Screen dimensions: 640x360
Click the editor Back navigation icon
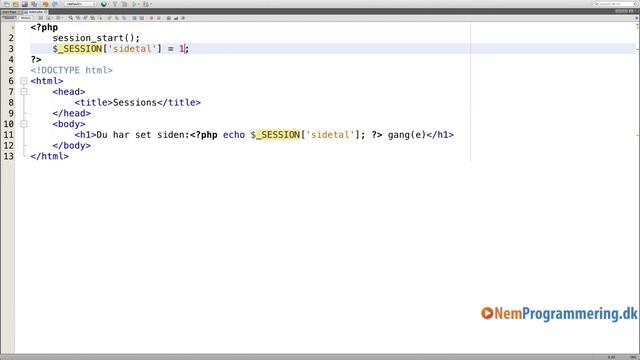49,18
